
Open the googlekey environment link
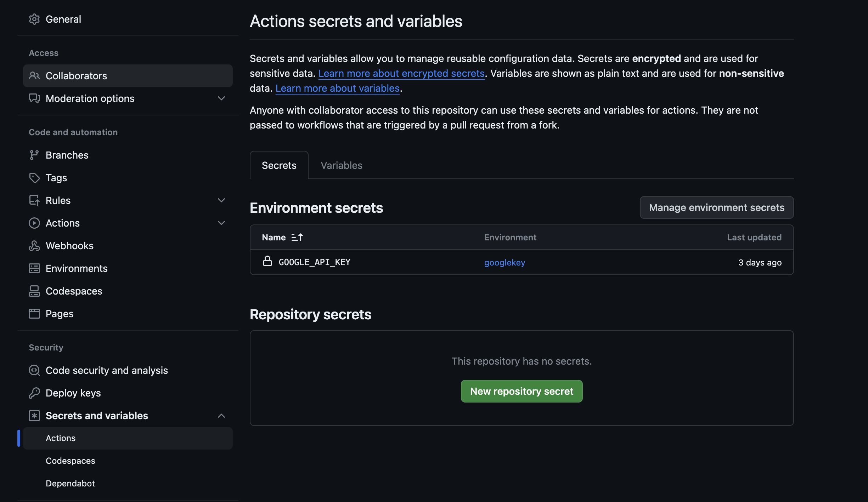[x=505, y=262]
